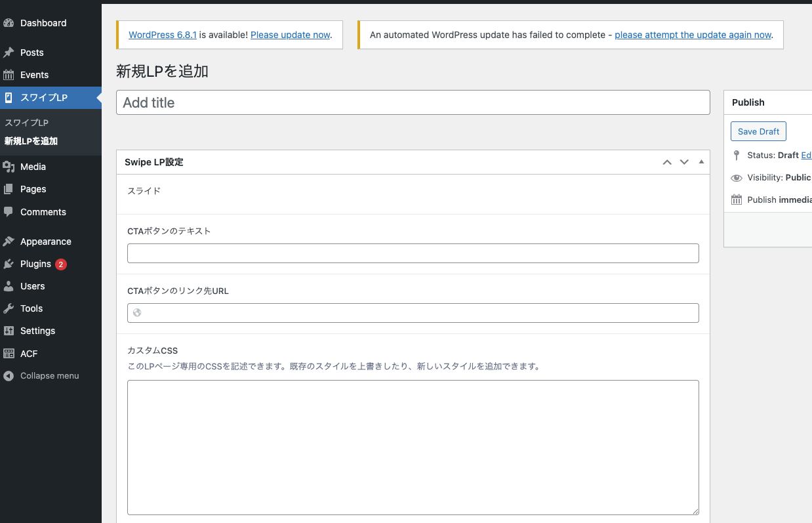This screenshot has width=812, height=523.
Task: Click the Comments speech bubble icon
Action: 9,212
